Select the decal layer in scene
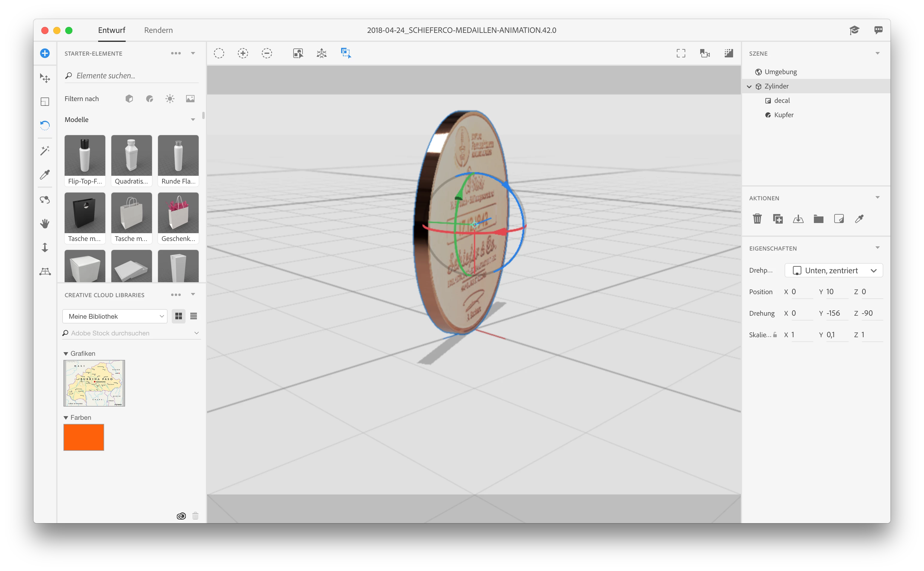 [x=782, y=100]
